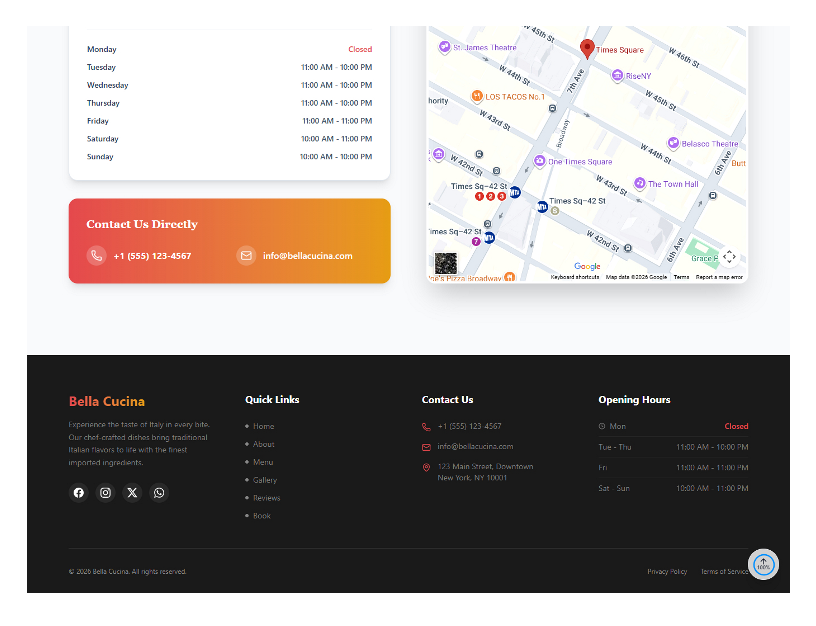This screenshot has height=626, width=816.
Task: Click the One Times Square map marker
Action: [x=540, y=161]
